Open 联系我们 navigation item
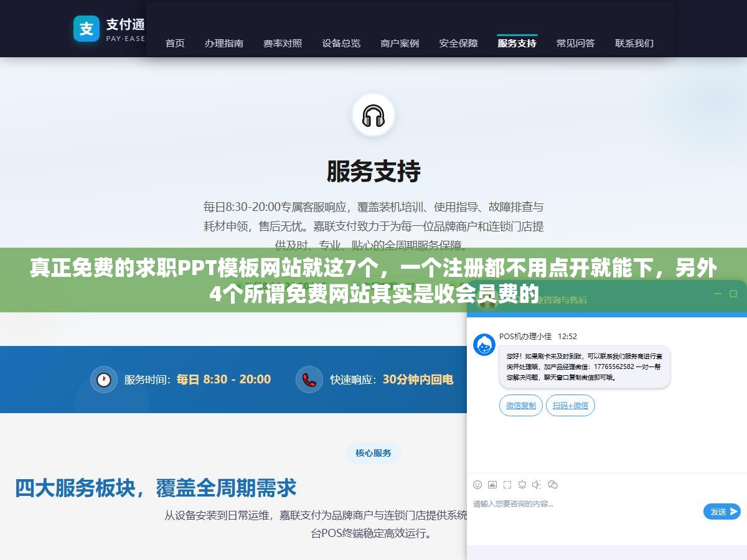747x560 pixels. tap(634, 43)
